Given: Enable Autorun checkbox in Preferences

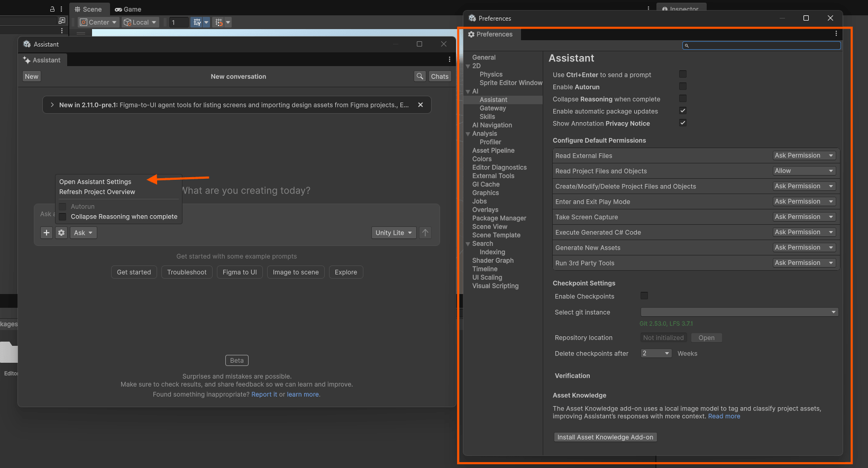Looking at the screenshot, I should click(683, 86).
